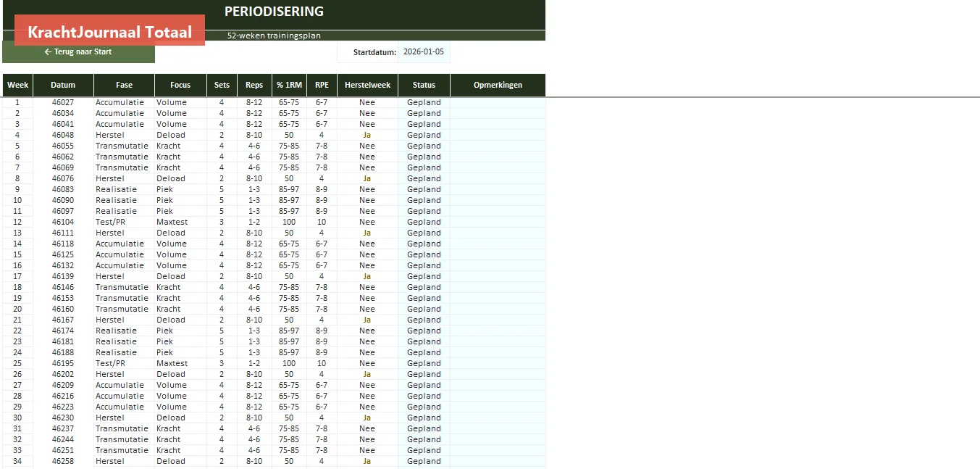Click the Datum column header
The image size is (980, 469).
(x=63, y=85)
